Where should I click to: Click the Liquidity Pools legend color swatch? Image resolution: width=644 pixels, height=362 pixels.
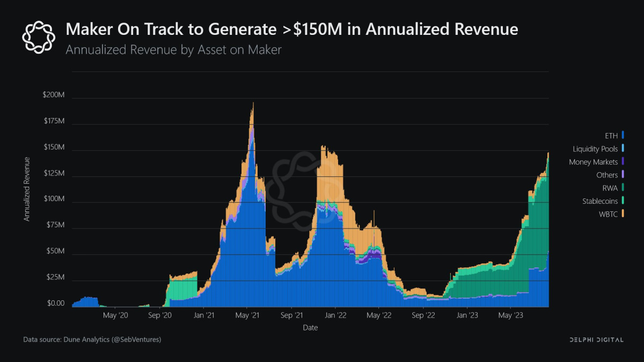pyautogui.click(x=623, y=149)
